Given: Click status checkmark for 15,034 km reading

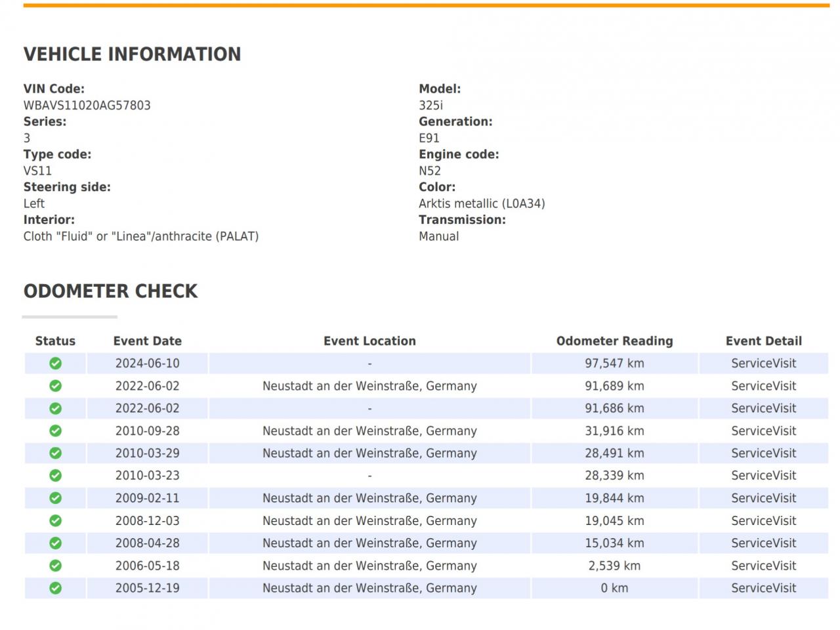Looking at the screenshot, I should coord(56,543).
